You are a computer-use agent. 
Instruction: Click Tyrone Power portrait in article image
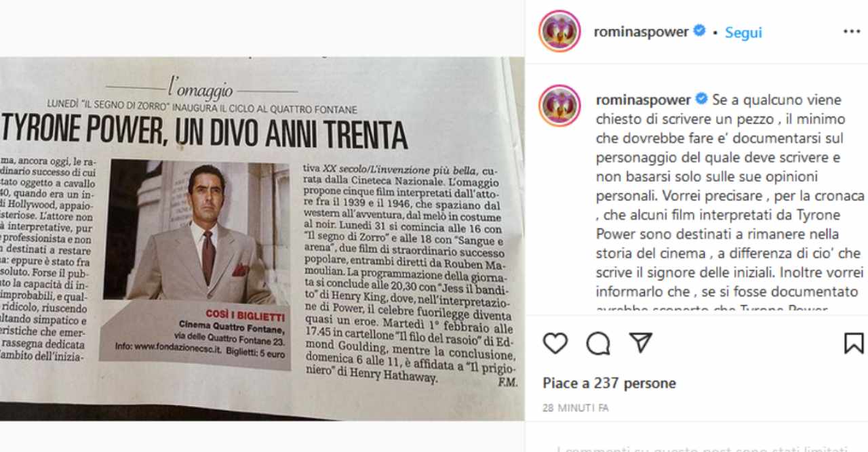195,230
